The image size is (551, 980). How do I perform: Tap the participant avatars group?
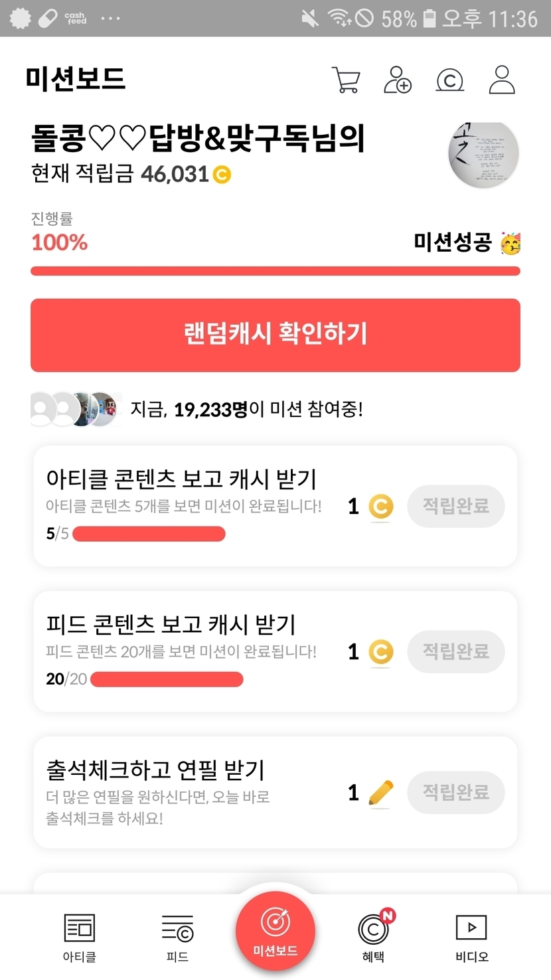coord(76,409)
